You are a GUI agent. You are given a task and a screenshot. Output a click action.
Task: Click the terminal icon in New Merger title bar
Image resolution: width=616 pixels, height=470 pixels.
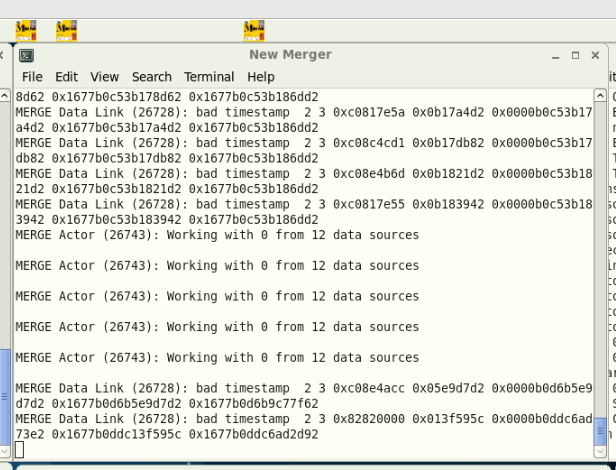tap(26, 55)
